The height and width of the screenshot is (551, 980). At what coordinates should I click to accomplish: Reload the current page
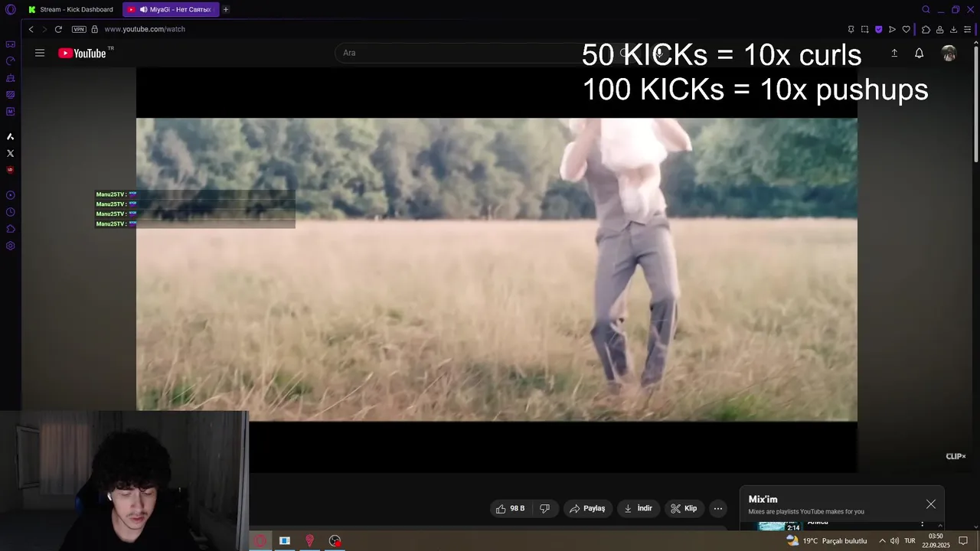(x=58, y=29)
